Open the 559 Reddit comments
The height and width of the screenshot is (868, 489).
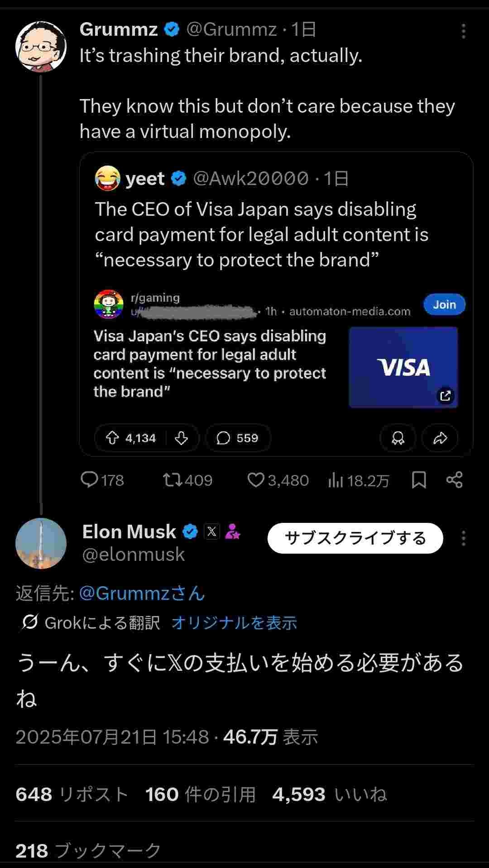(238, 438)
